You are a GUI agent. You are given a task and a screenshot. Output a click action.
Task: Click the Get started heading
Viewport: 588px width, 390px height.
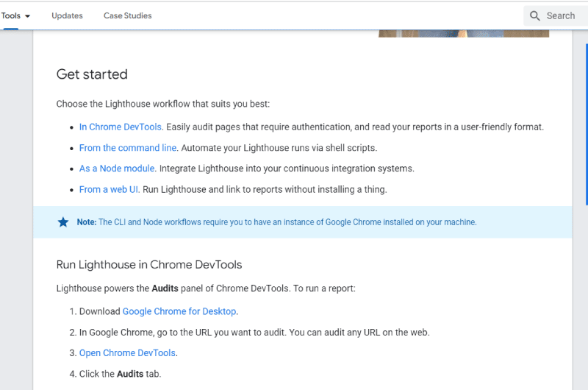(92, 74)
